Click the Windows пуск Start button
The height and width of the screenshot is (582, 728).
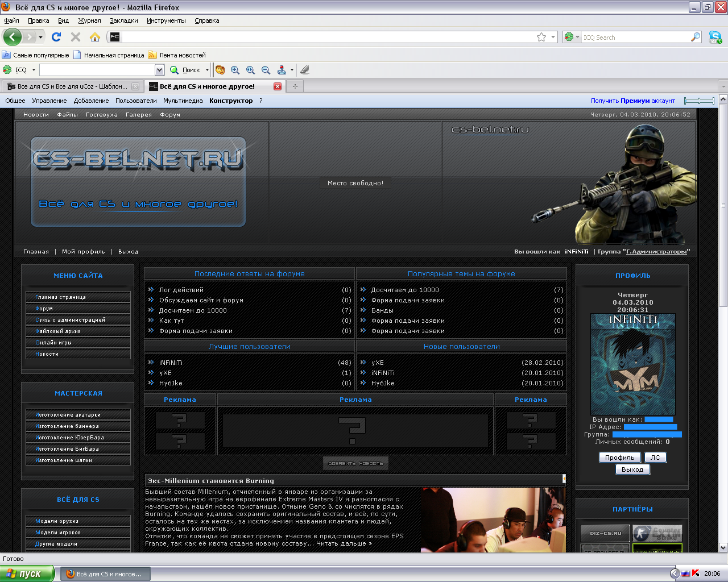point(27,573)
